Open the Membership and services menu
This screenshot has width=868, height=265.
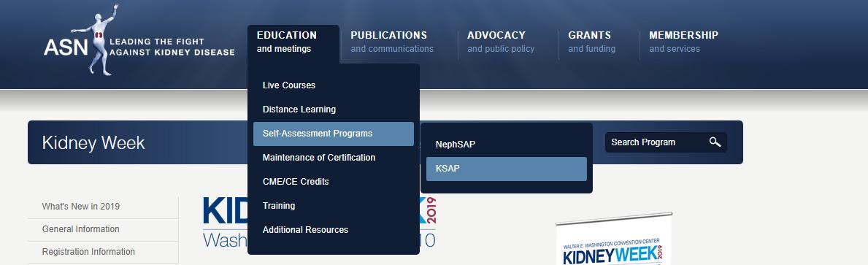click(x=683, y=42)
